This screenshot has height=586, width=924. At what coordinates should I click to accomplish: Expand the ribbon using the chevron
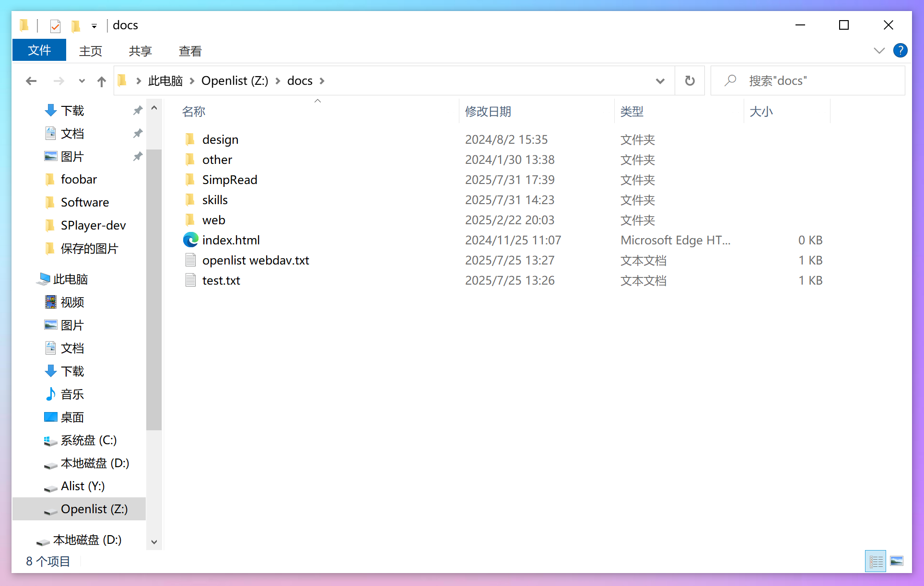(x=879, y=50)
